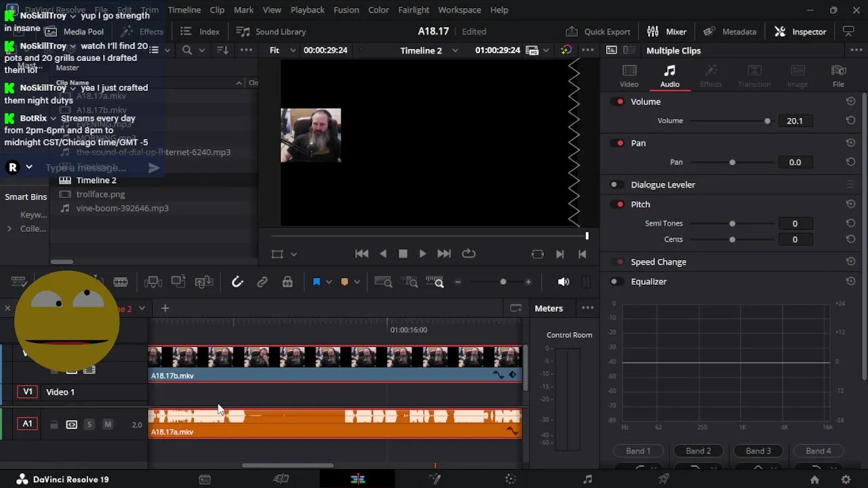
Task: Open the Timeline 2 viewer dropdown
Action: pos(429,50)
